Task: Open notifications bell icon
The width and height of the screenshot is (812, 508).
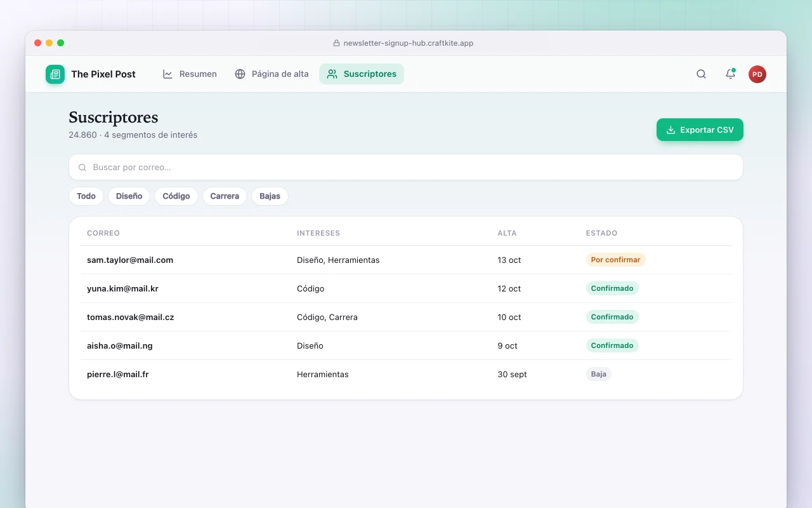Action: tap(730, 74)
